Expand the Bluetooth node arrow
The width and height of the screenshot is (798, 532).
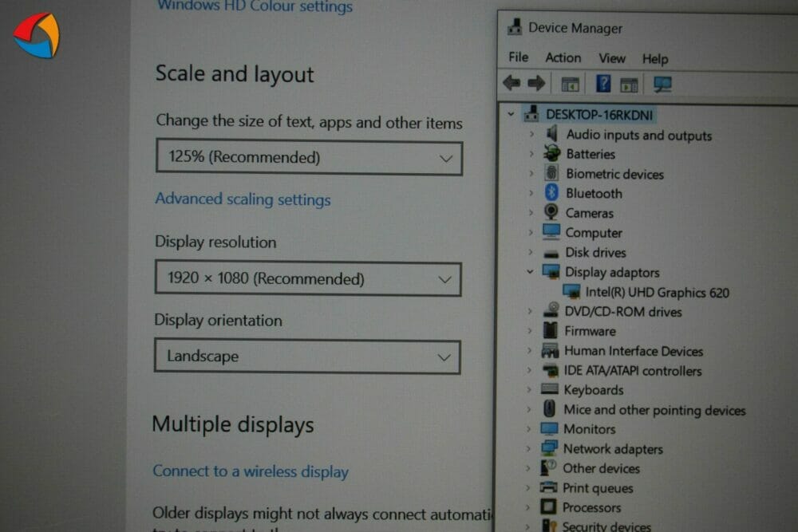coord(531,193)
